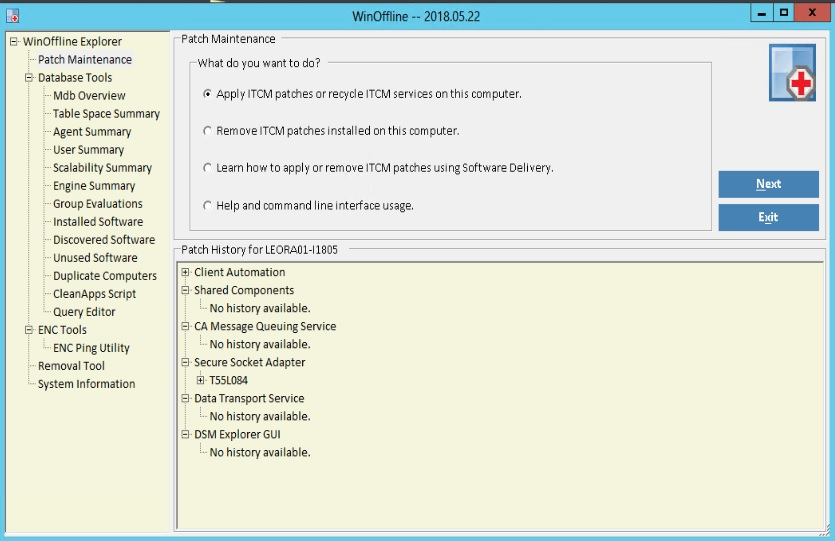Choose Learn how to apply patches option
Viewport: 835px width, 541px height.
click(207, 168)
